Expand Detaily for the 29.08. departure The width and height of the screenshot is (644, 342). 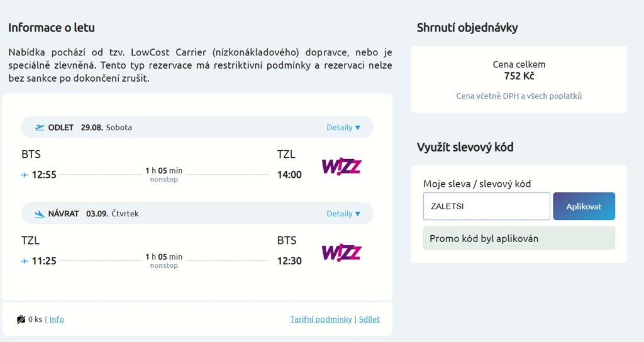click(x=339, y=128)
